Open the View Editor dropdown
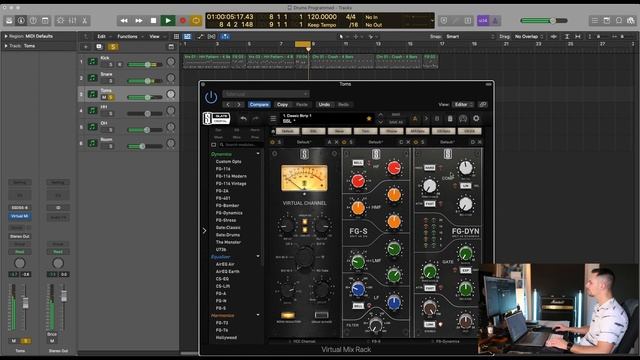Screen dimensions: 640x360 tap(463, 104)
